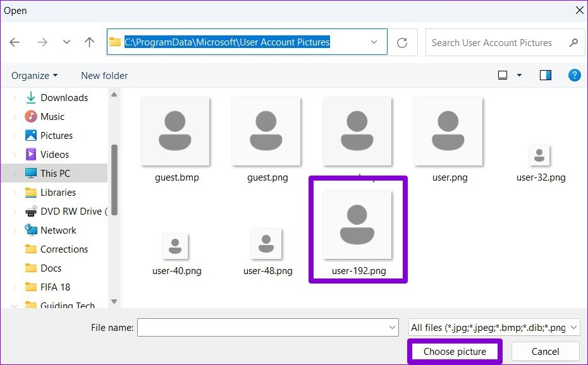The height and width of the screenshot is (365, 588).
Task: Open the Organize menu
Action: 31,75
